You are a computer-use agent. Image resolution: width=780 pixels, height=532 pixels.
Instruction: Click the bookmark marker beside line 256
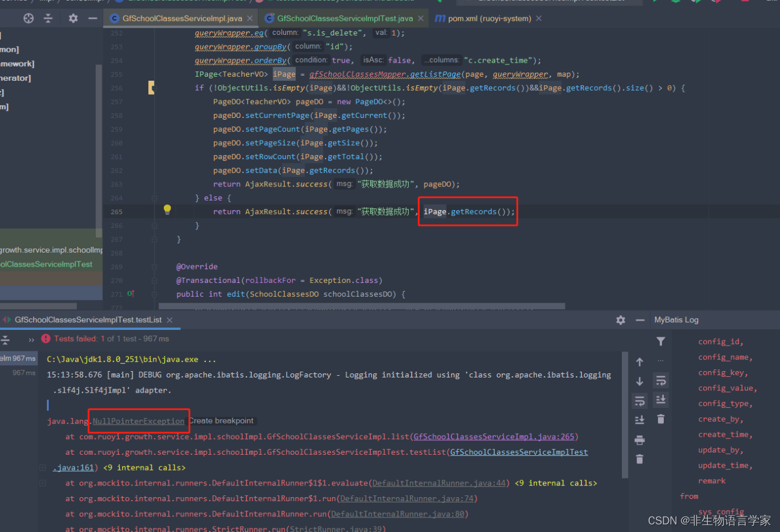[152, 88]
